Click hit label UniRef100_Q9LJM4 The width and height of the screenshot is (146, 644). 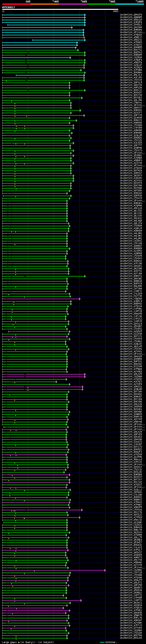(x=131, y=100)
